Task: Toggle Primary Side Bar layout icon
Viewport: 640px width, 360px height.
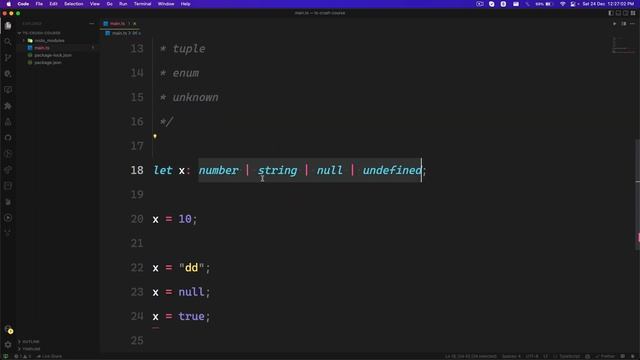Action: (x=611, y=13)
